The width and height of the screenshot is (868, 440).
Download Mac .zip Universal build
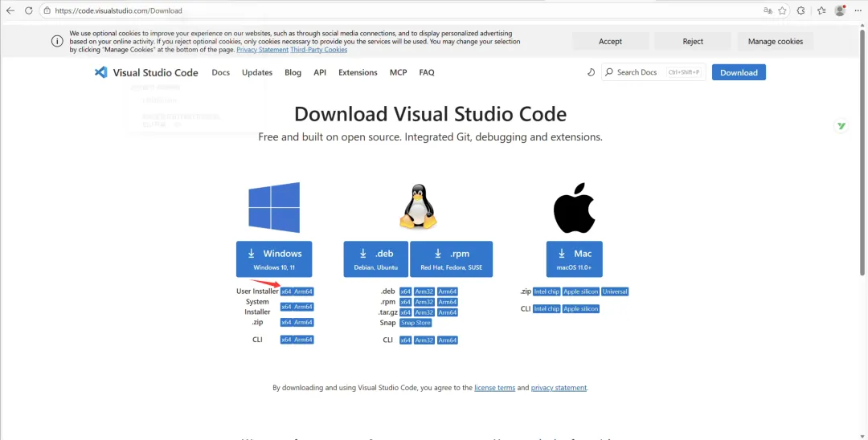(615, 291)
